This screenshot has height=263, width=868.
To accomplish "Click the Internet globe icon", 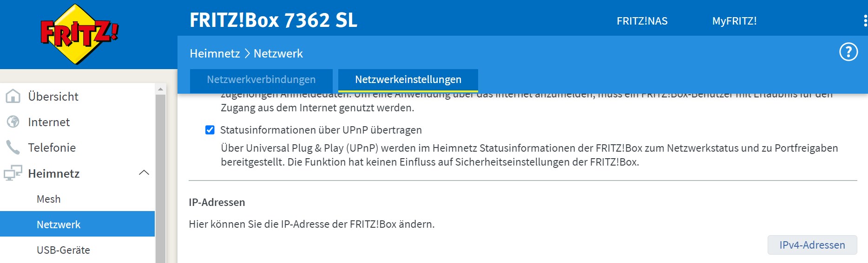I will click(x=13, y=122).
